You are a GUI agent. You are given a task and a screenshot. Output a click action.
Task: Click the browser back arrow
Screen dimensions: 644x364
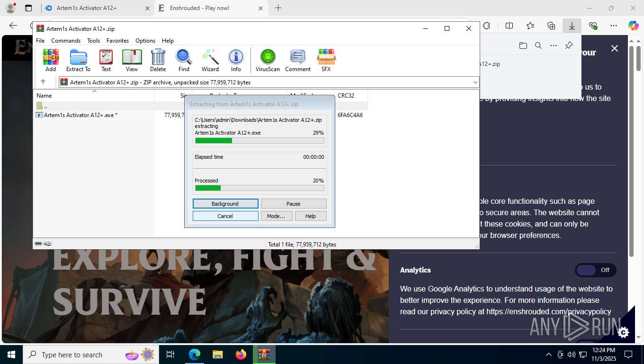point(13,26)
